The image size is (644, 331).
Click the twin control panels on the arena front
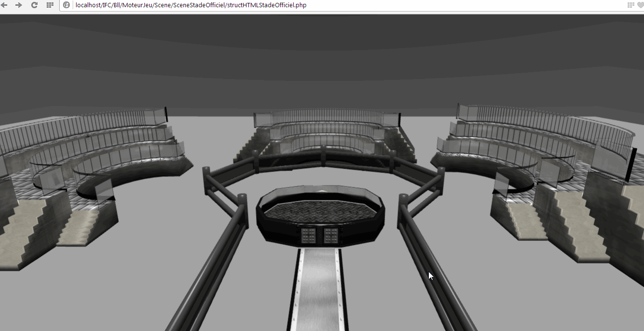click(x=320, y=236)
